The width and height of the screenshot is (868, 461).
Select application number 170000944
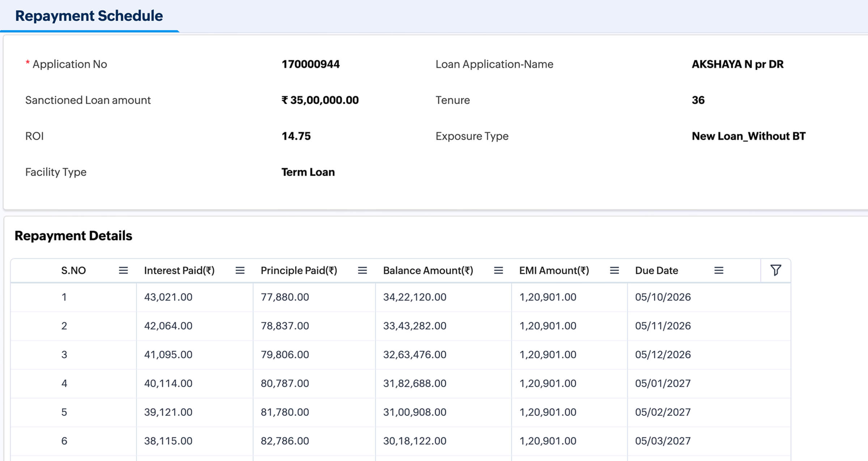click(x=311, y=64)
